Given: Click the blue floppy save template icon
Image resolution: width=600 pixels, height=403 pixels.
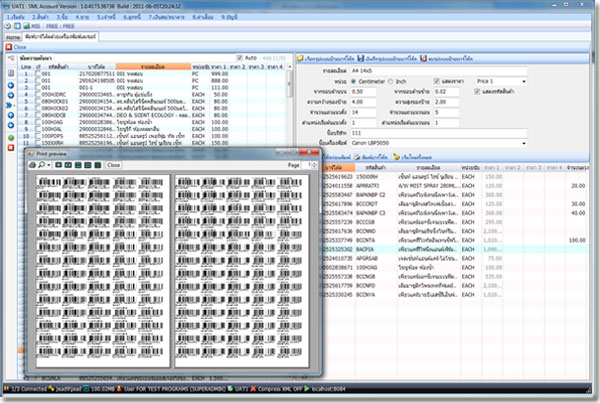Looking at the screenshot, I should [360, 58].
